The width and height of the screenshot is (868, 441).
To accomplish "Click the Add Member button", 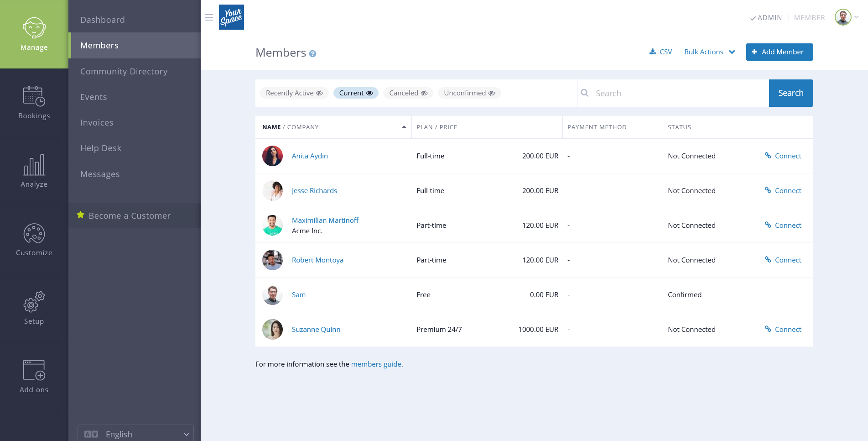I will [779, 52].
